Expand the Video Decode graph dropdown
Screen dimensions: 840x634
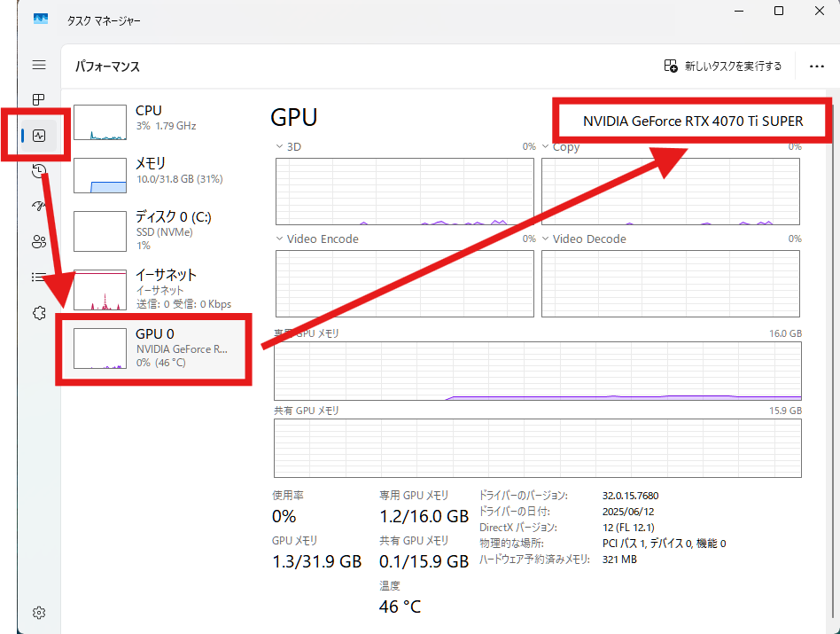[x=545, y=239]
